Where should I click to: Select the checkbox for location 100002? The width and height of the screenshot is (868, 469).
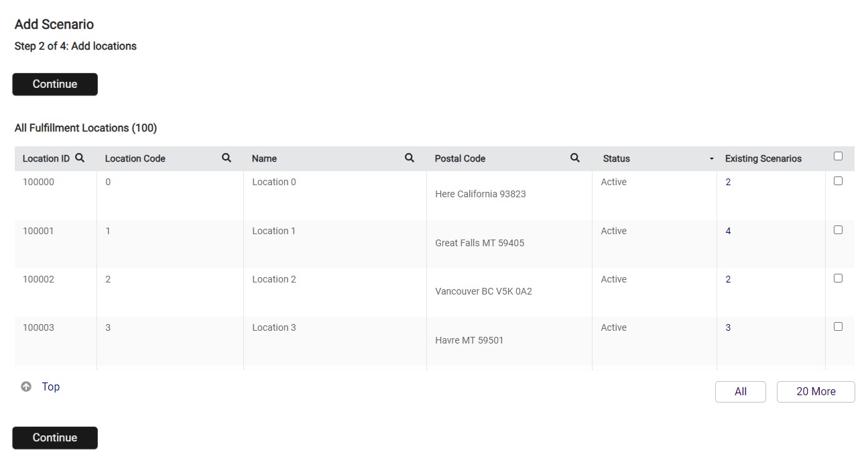(838, 278)
